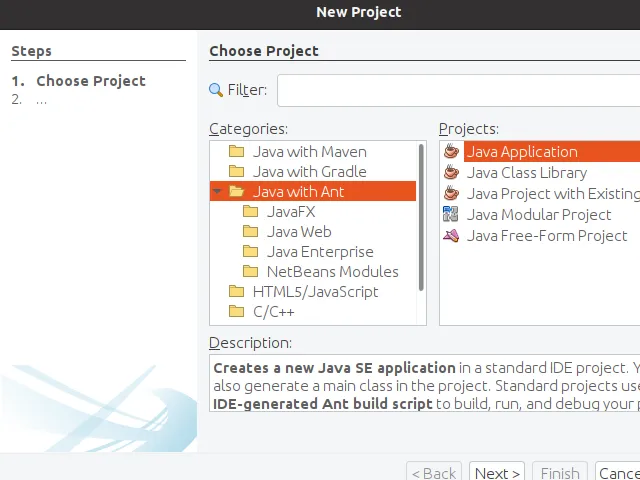Click the Java with Gradle folder icon
Viewport: 640px width, 480px height.
click(236, 171)
